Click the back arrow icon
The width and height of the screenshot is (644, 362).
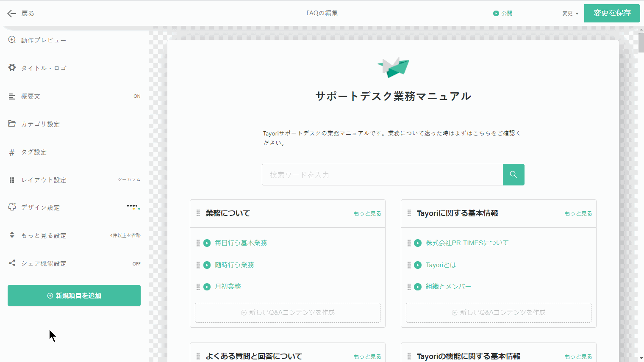pos(11,14)
